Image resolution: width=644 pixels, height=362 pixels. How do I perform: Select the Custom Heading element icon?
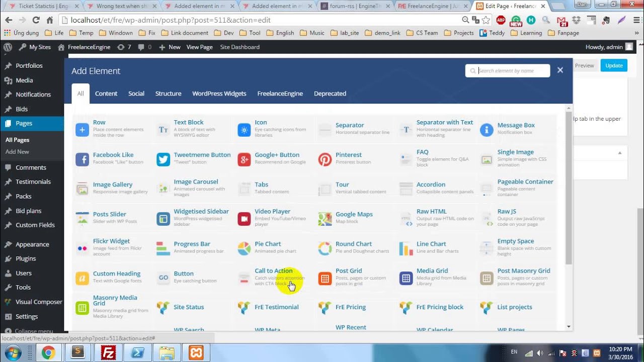(82, 278)
